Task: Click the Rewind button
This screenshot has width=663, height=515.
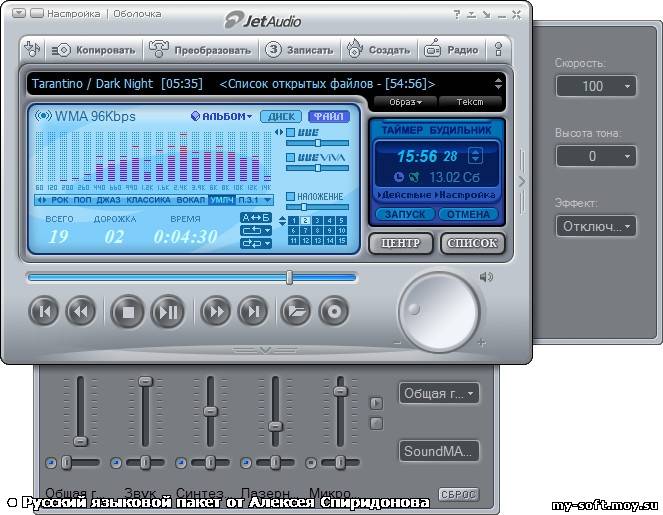Action: coord(80,312)
